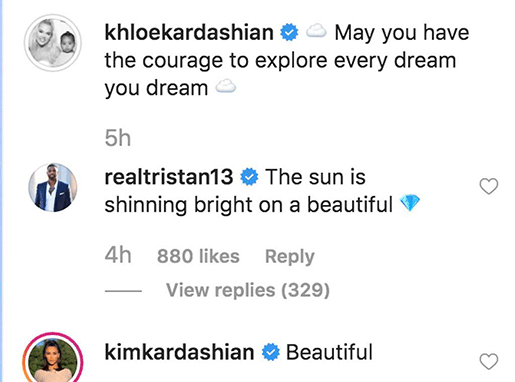Open khloekardashian's profile picture

point(53,43)
